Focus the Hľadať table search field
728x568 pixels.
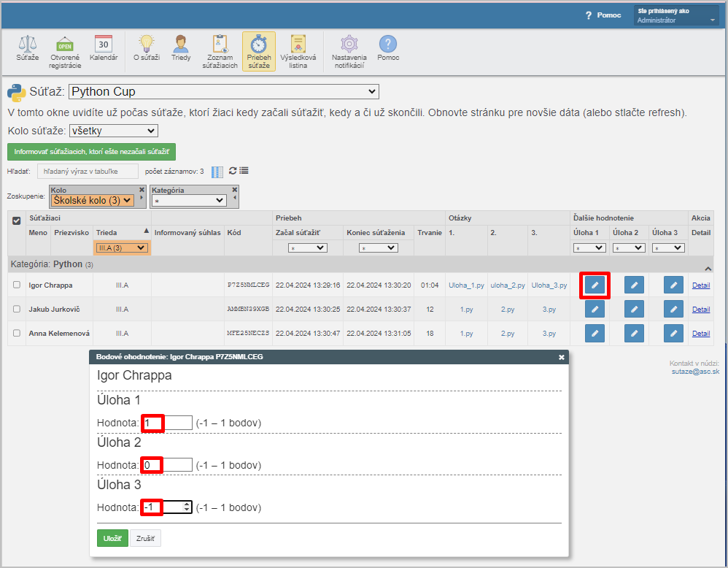tap(88, 172)
